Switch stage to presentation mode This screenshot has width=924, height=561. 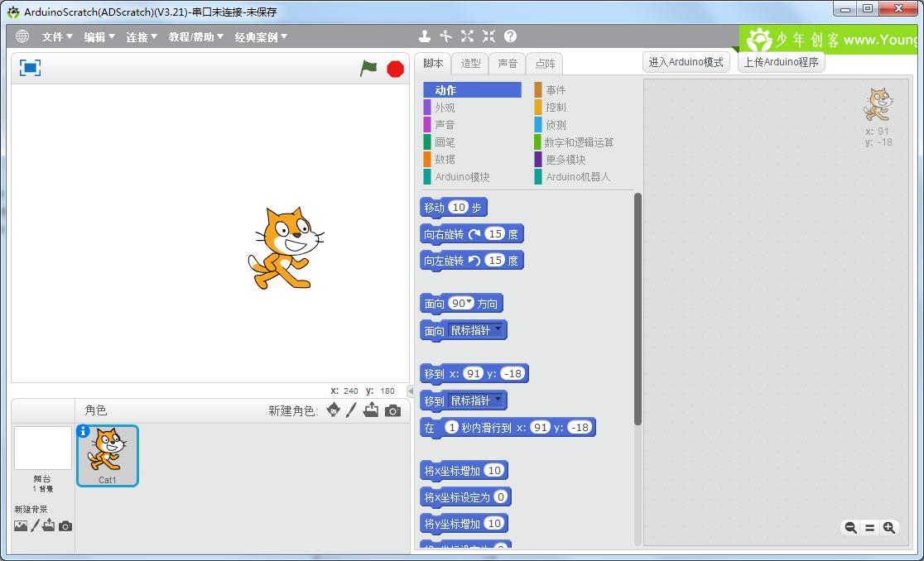click(x=30, y=69)
